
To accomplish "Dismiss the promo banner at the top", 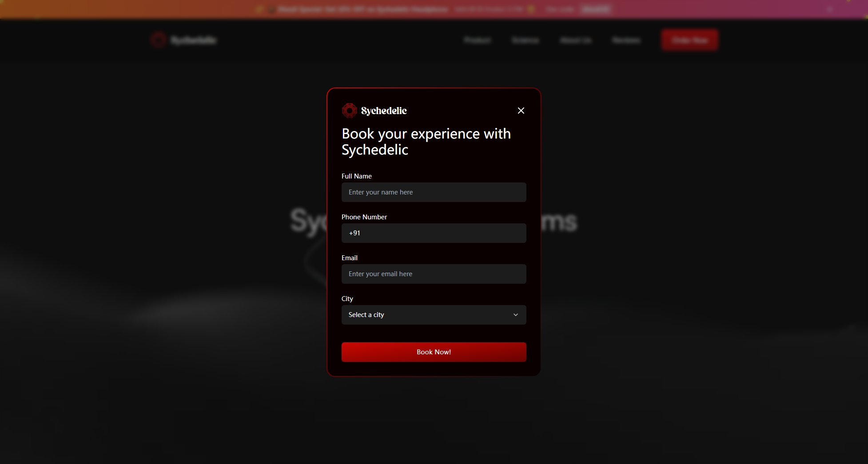I will pyautogui.click(x=829, y=9).
